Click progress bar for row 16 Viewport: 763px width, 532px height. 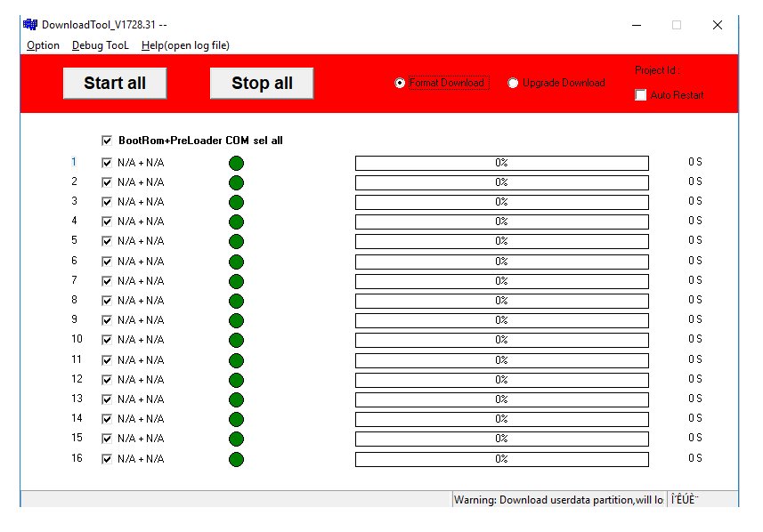pyautogui.click(x=501, y=459)
